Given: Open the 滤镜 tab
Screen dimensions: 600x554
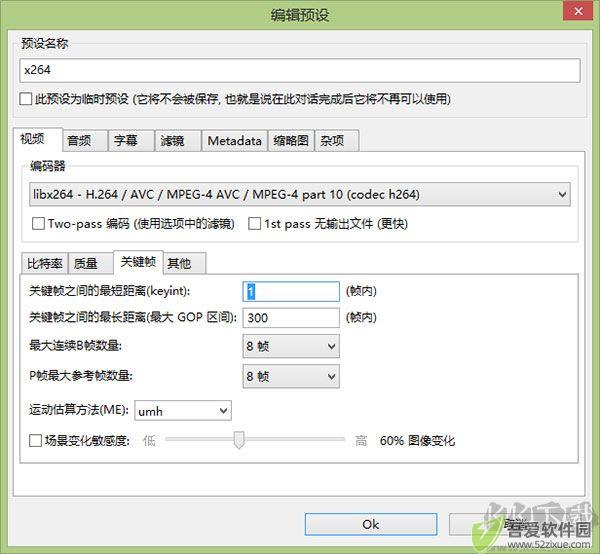Looking at the screenshot, I should coord(178,141).
